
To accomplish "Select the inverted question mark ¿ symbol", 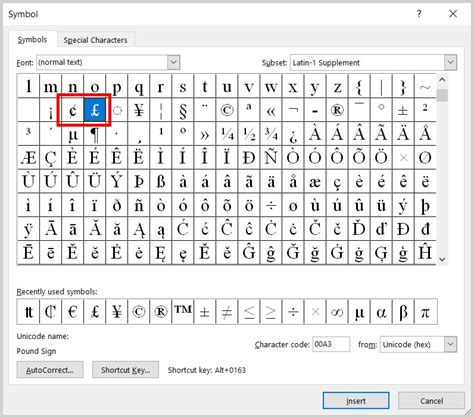I will pos(293,134).
